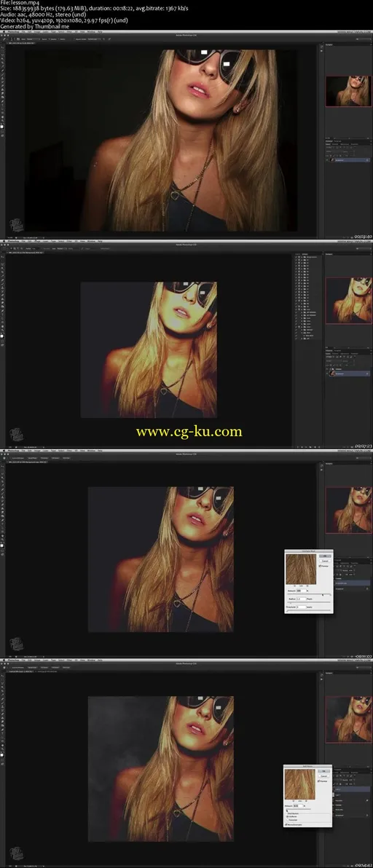Click the Threshold field in Unsharp Mask

302,607
